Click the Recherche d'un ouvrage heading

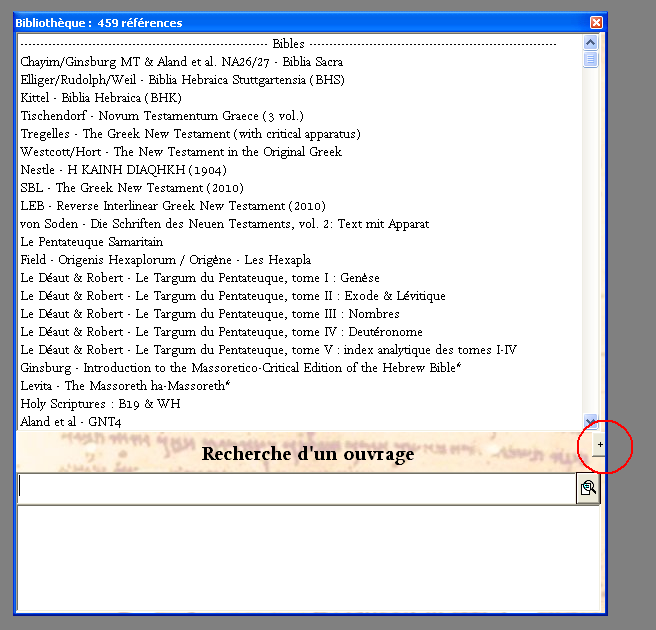308,454
